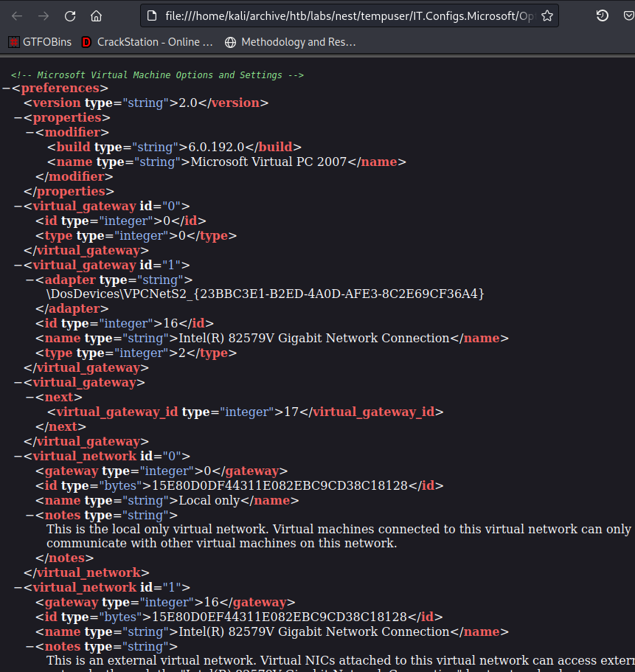Click the id bytes value 15E80D0EF44311E082EBC9CD38C18128
The width and height of the screenshot is (635, 672).
click(280, 617)
